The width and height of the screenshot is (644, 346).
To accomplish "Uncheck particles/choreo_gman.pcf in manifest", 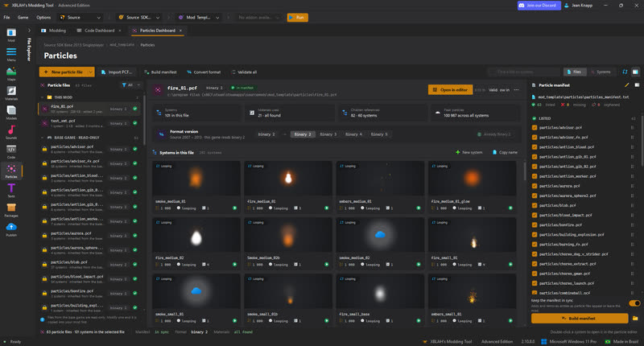I will click(x=535, y=274).
